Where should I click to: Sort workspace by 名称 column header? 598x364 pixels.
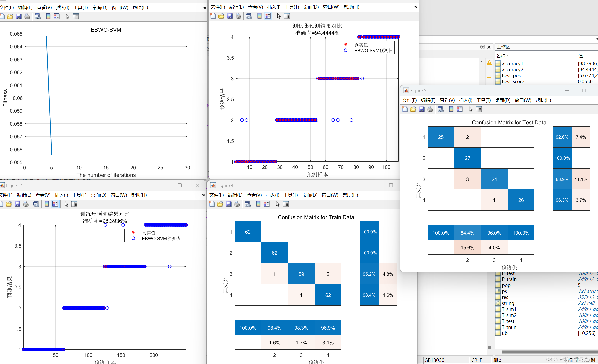pos(501,56)
